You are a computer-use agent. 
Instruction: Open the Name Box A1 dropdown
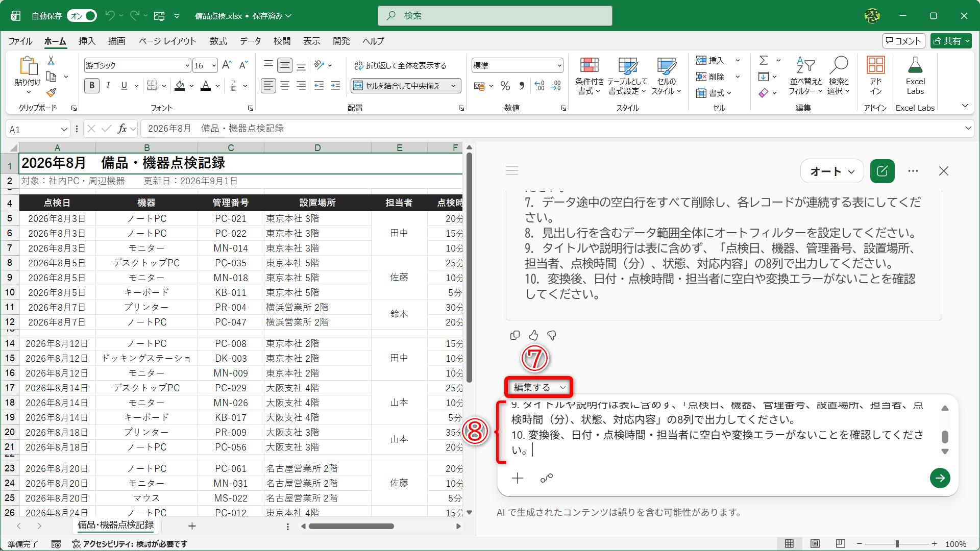[x=64, y=129]
